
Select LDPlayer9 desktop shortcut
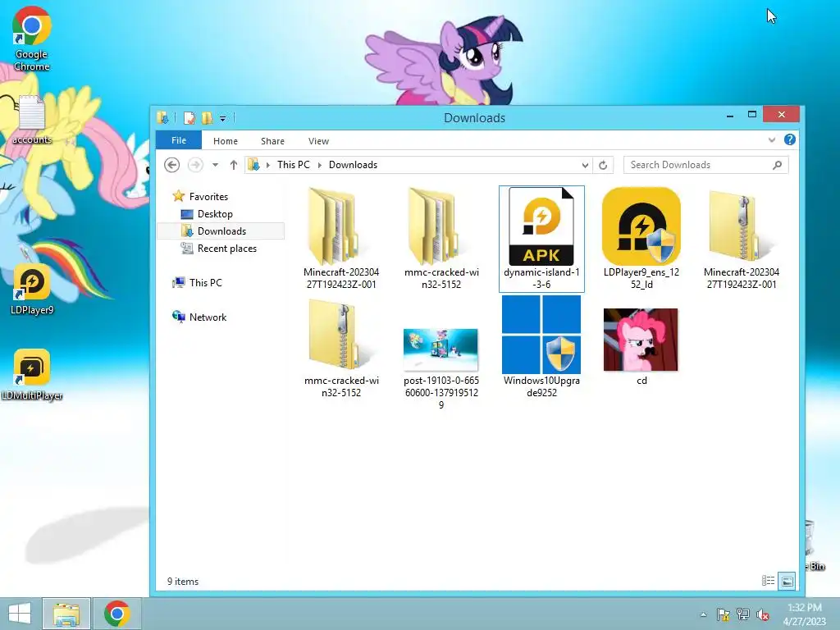(x=32, y=290)
